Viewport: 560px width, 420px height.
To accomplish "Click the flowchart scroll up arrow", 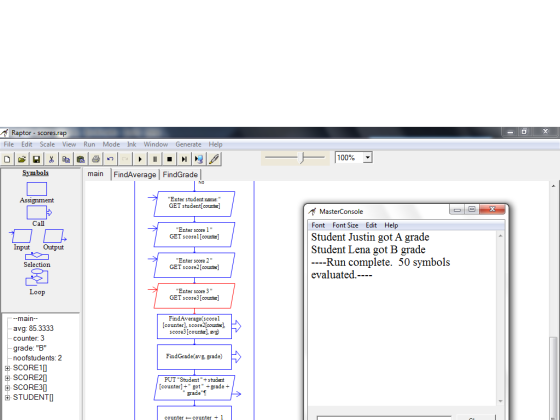I will tap(553, 186).
